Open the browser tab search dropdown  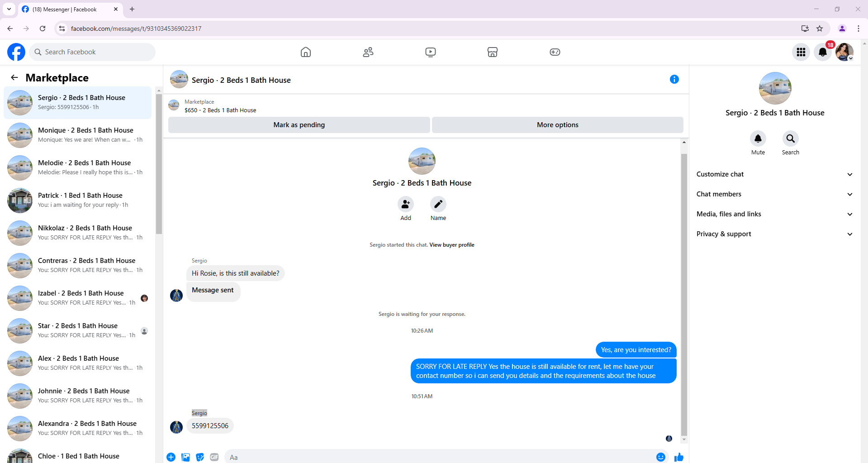tap(9, 9)
